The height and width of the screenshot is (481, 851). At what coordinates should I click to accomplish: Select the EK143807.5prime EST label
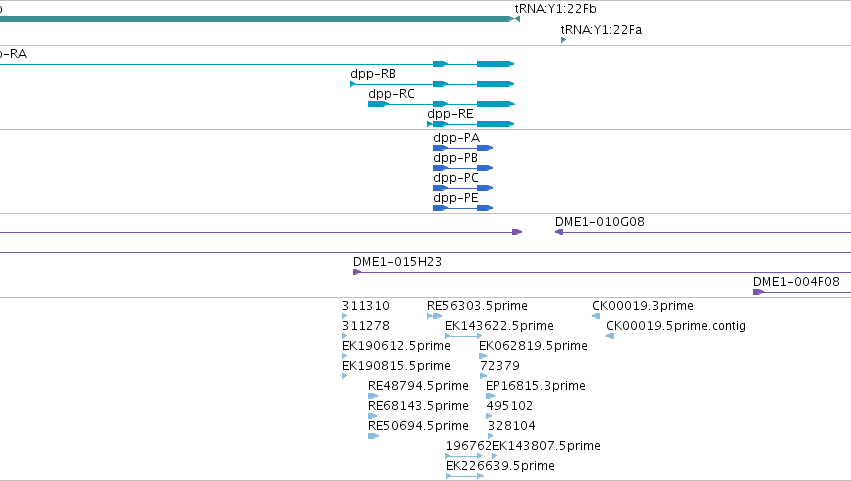pos(546,446)
